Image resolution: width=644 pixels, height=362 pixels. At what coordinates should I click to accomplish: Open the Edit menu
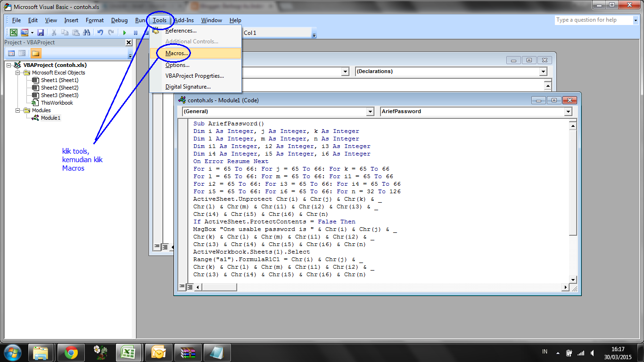pyautogui.click(x=33, y=20)
